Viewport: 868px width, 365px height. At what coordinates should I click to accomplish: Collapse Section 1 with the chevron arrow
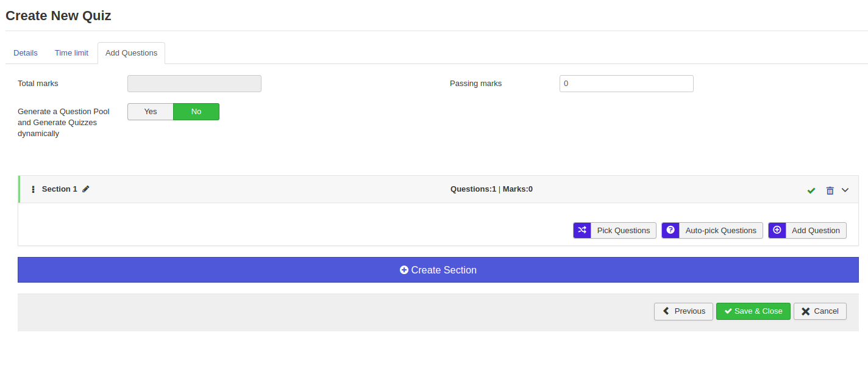coord(845,190)
